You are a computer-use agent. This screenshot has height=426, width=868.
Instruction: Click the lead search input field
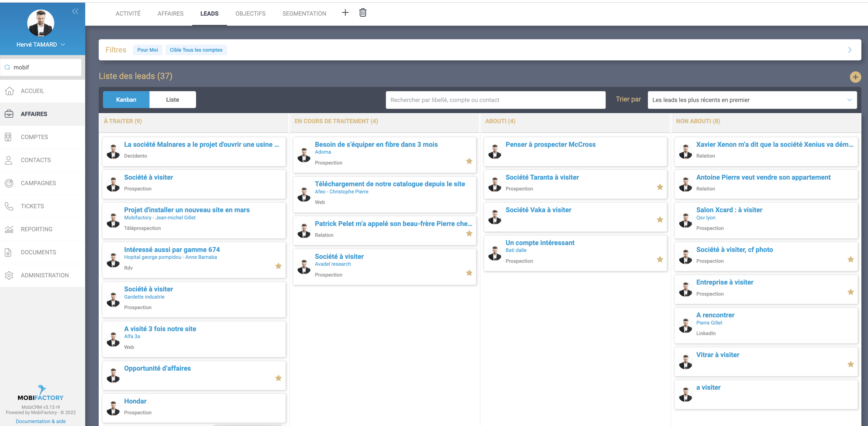[x=495, y=100]
